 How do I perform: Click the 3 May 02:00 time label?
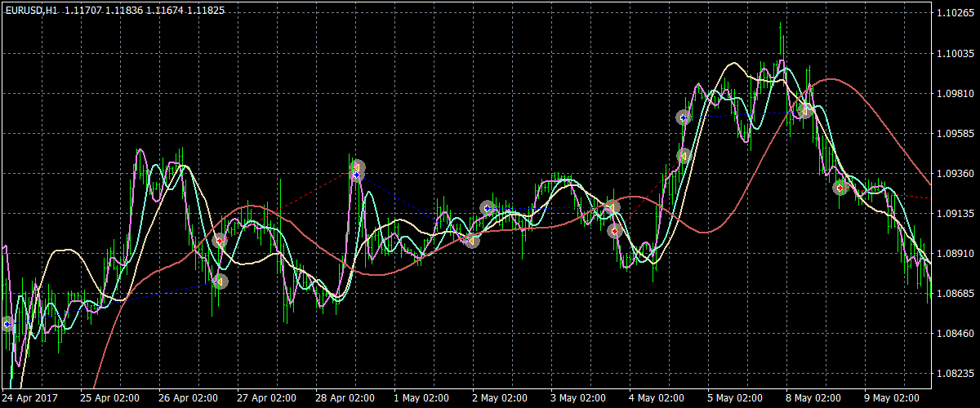(x=580, y=398)
